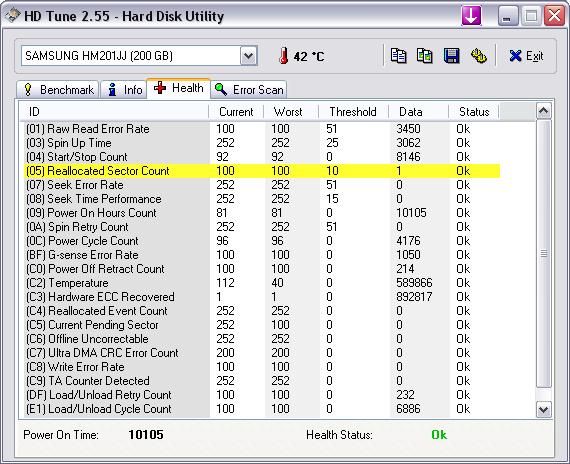This screenshot has width=570, height=464.
Task: Select the Power Off Retract Count row
Action: click(262, 269)
